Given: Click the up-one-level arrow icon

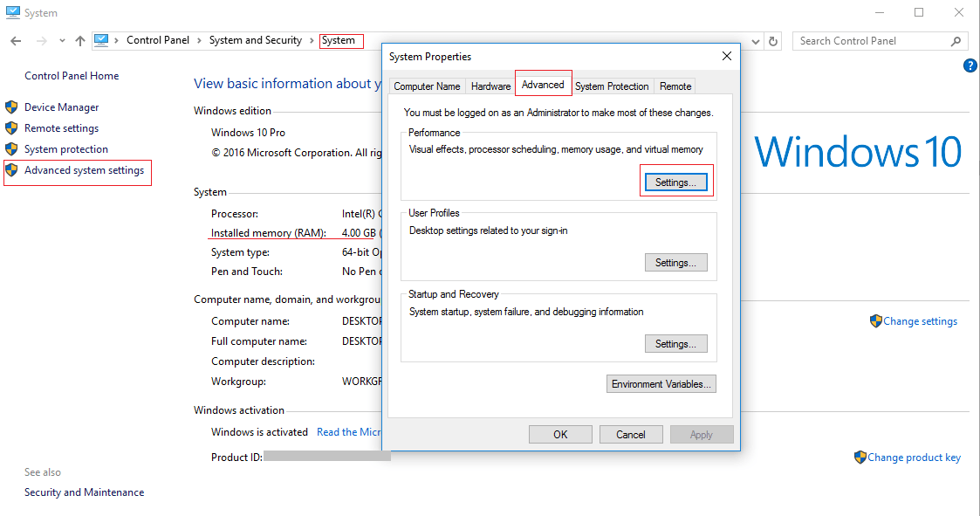Looking at the screenshot, I should click(x=80, y=41).
